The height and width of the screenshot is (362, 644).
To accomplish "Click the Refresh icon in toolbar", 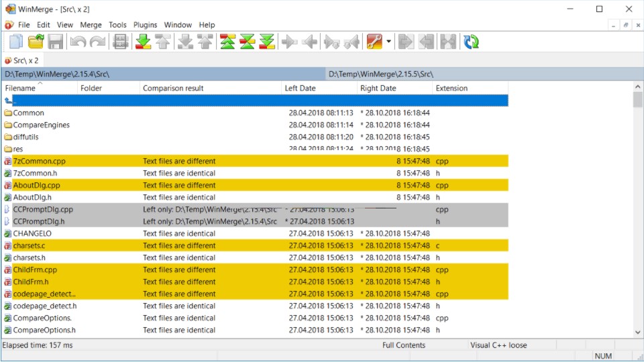I will (472, 42).
